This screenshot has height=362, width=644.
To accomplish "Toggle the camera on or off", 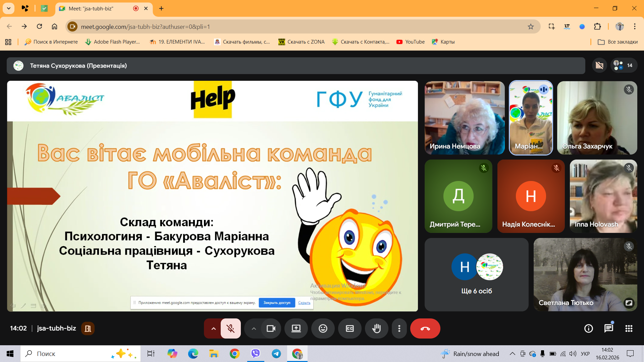I will tap(271, 328).
